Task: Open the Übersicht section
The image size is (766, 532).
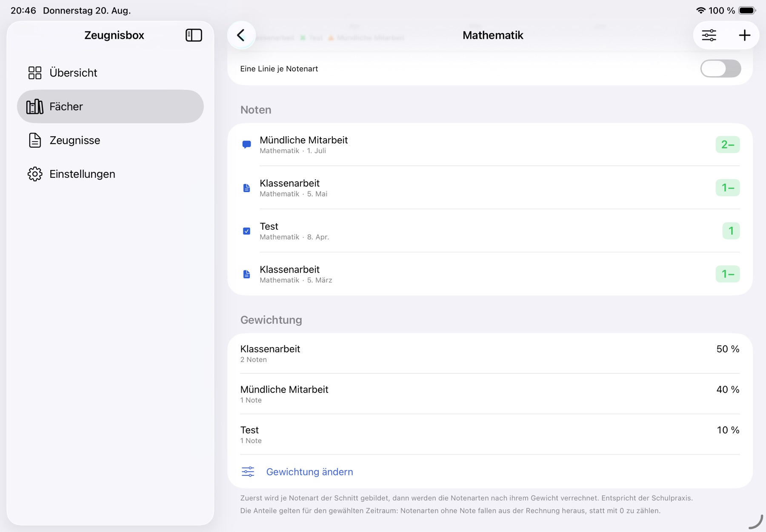Action: (110, 73)
